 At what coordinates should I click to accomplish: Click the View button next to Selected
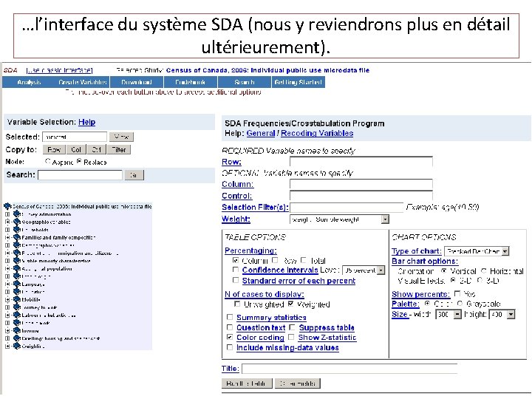click(x=121, y=137)
